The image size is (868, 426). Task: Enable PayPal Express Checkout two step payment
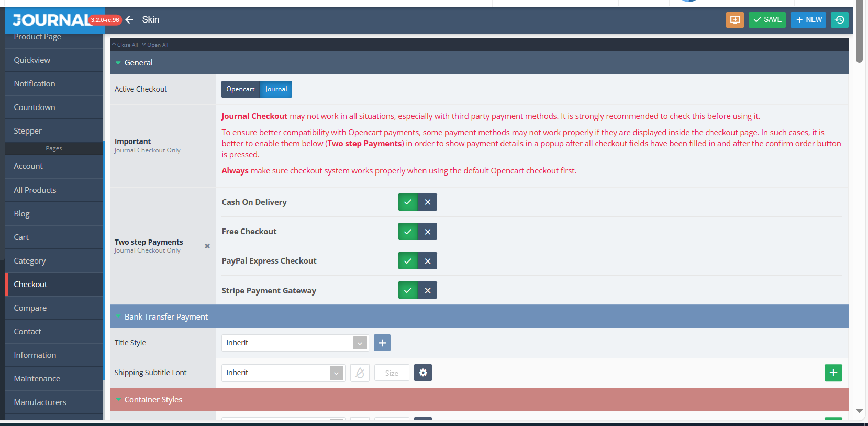pos(408,260)
